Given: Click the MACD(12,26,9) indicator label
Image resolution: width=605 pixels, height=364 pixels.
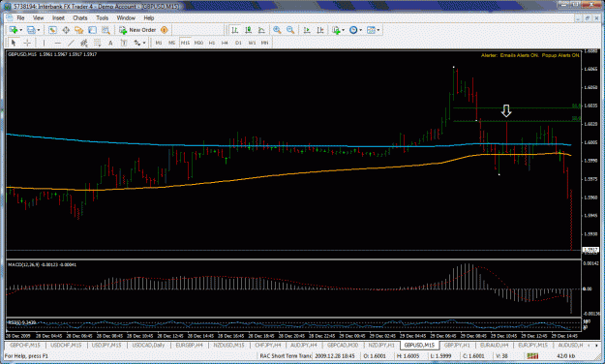Looking at the screenshot, I should click(42, 265).
